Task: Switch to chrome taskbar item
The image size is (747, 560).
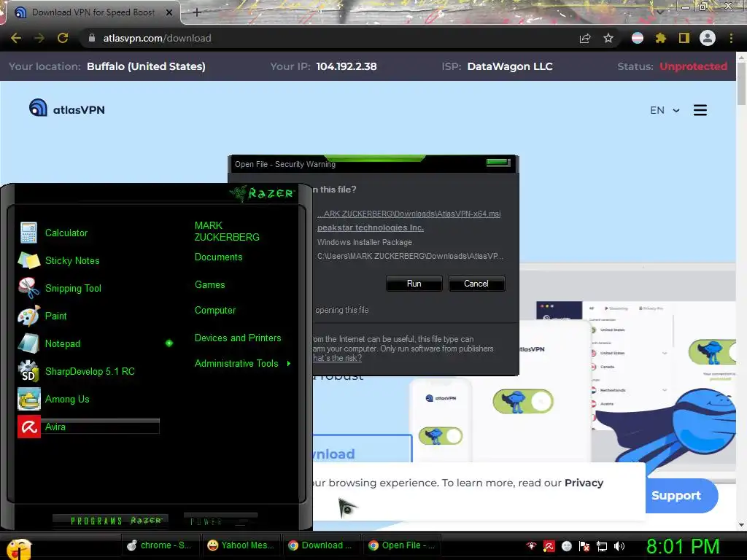Action: click(x=160, y=545)
